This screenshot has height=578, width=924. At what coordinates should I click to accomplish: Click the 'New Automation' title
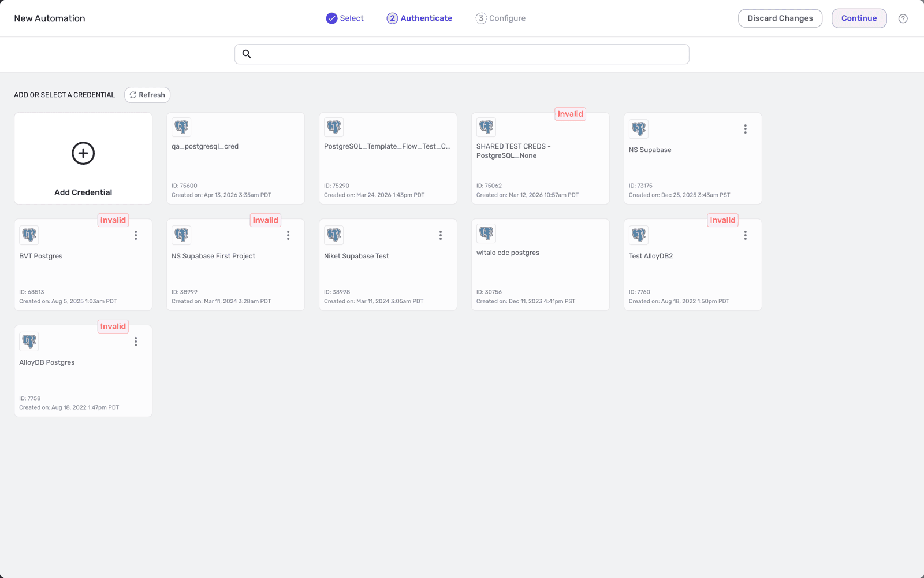click(x=50, y=18)
